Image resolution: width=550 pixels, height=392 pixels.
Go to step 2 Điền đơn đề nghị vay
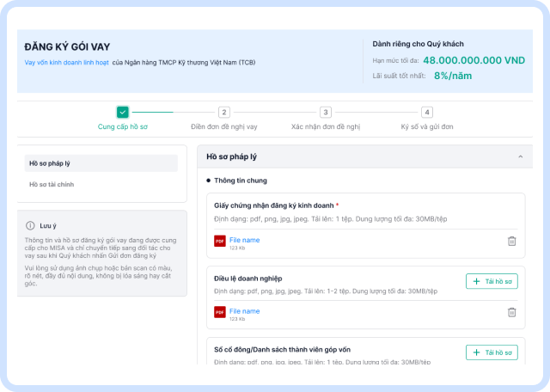tap(224, 112)
